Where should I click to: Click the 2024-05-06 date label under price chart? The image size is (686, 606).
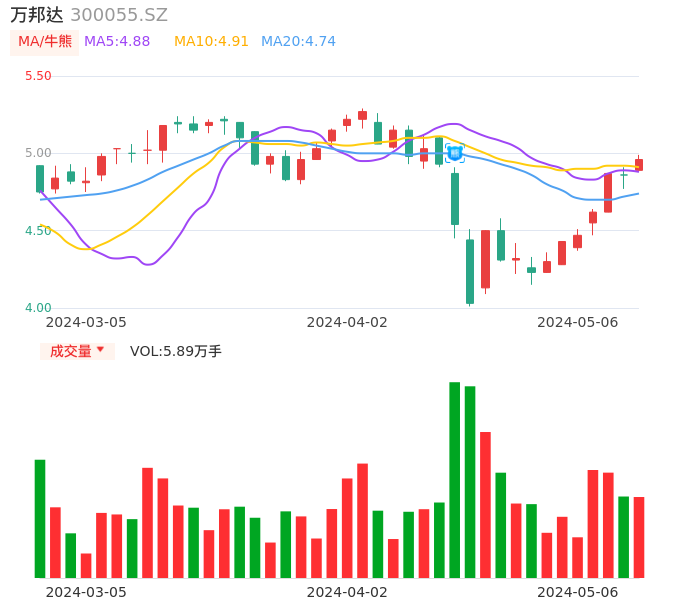pyautogui.click(x=577, y=322)
